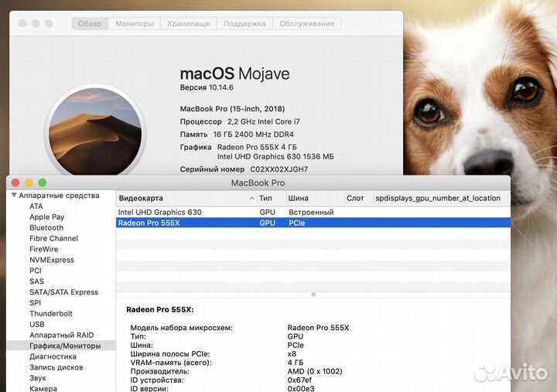Select the Radeon Pro 555X table row
The image size is (557, 392).
pyautogui.click(x=313, y=223)
